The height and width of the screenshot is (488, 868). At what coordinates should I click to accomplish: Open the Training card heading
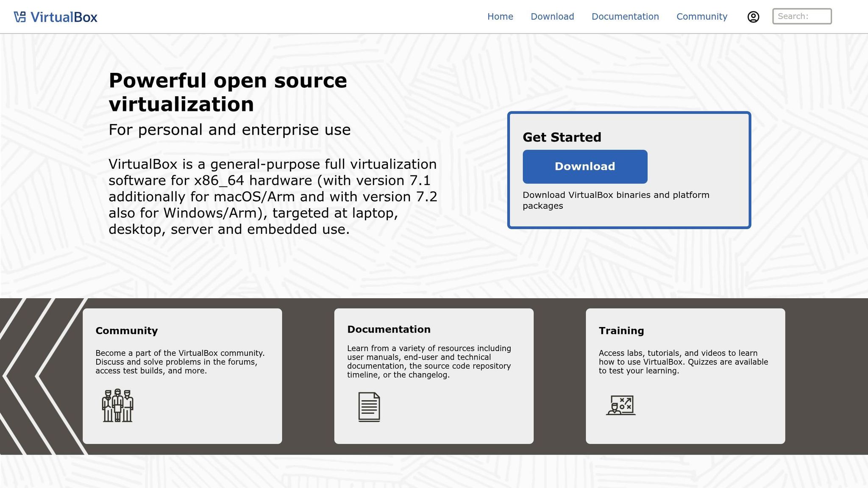[621, 330]
